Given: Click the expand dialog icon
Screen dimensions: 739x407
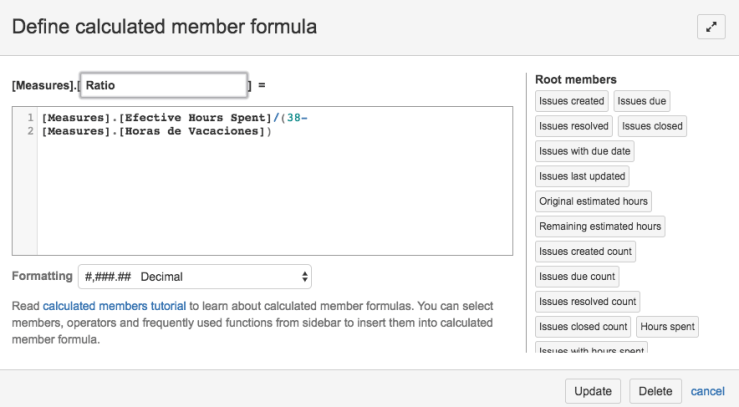Looking at the screenshot, I should (x=711, y=28).
